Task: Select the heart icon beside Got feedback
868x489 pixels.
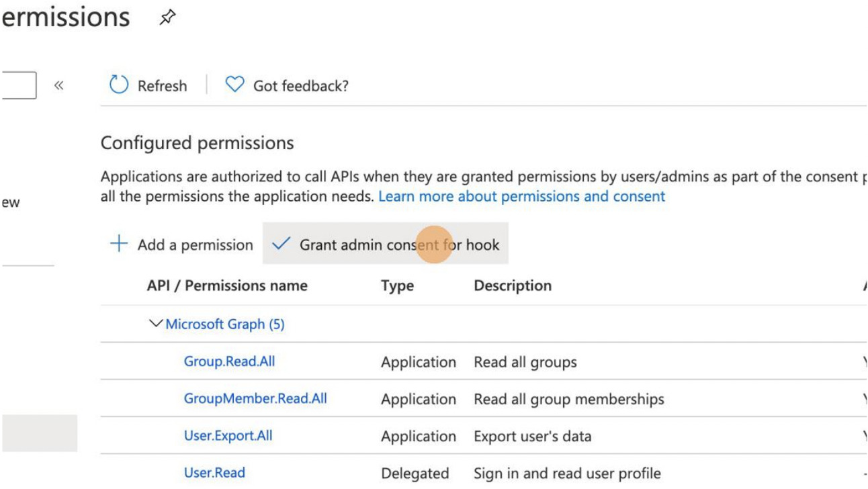Action: pos(236,85)
